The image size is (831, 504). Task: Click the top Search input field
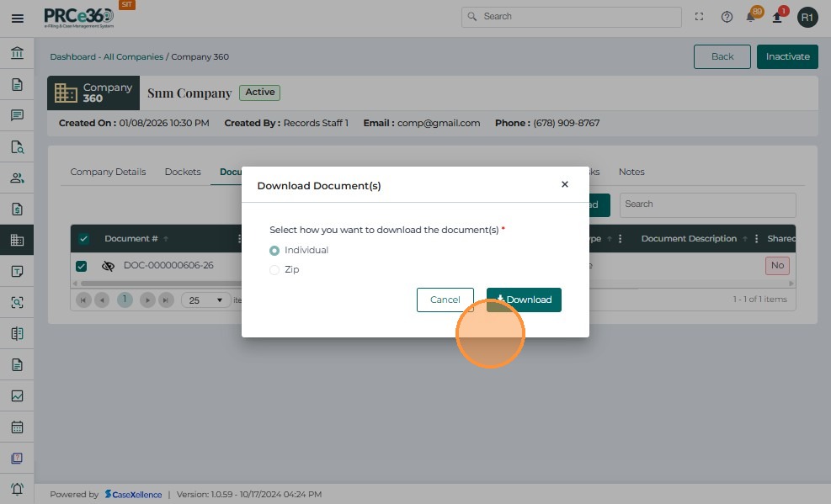coord(573,17)
